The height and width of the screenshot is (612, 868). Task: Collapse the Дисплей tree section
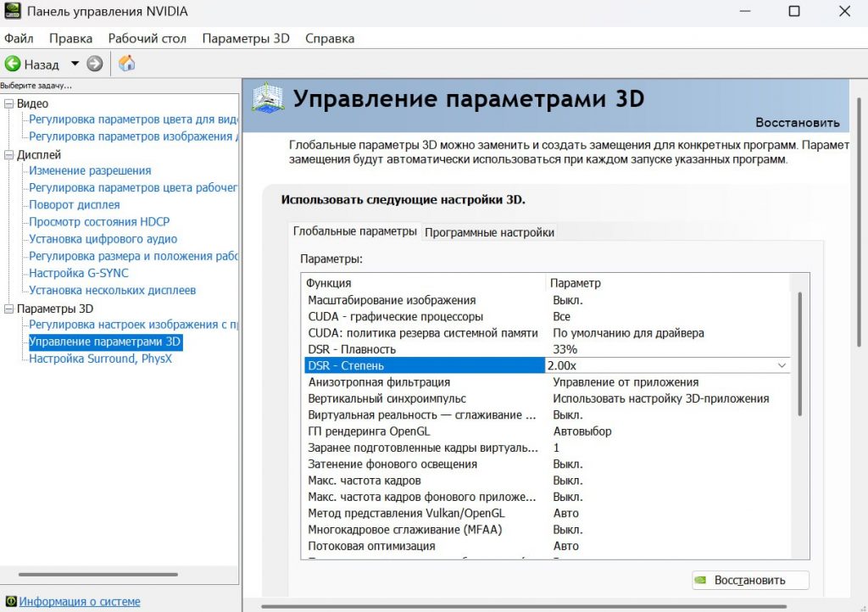[x=8, y=155]
